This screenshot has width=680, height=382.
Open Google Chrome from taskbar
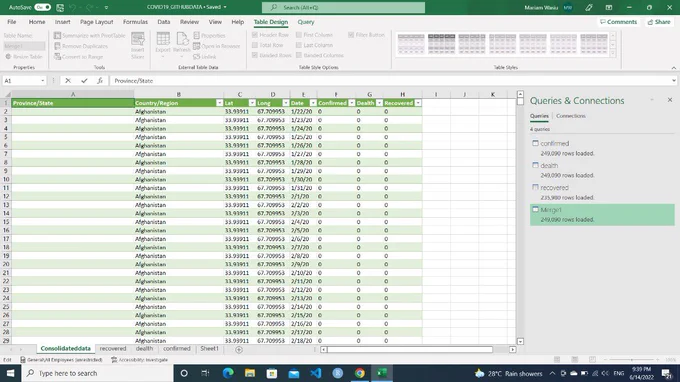point(360,373)
